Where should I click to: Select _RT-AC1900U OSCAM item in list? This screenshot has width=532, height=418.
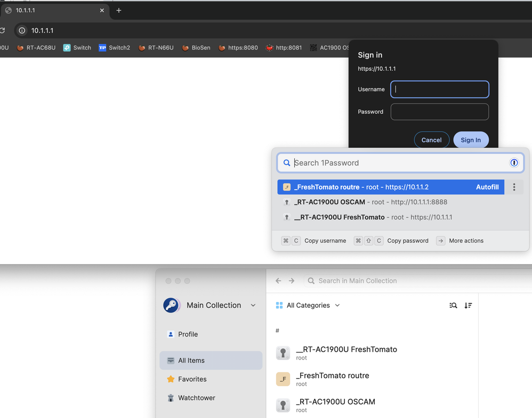tap(373, 405)
